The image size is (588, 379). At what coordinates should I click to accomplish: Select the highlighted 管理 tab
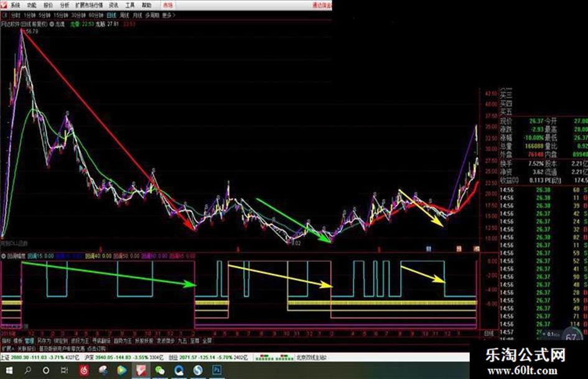pyautogui.click(x=29, y=341)
